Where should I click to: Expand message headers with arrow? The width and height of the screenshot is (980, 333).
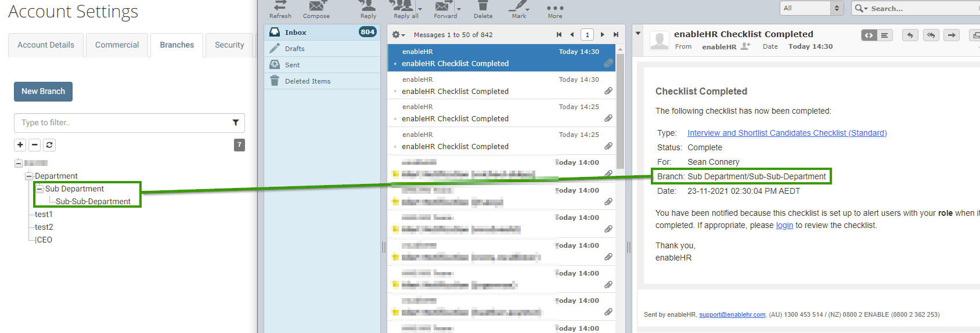[x=638, y=34]
